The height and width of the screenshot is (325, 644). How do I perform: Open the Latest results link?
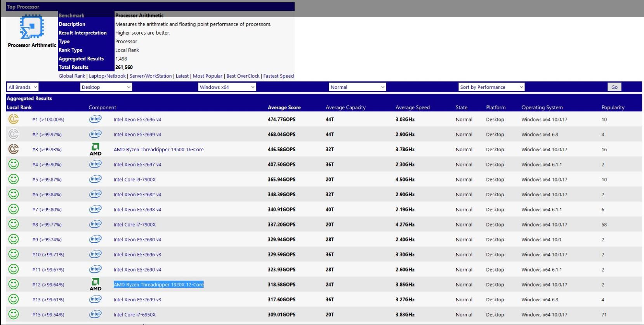point(182,76)
